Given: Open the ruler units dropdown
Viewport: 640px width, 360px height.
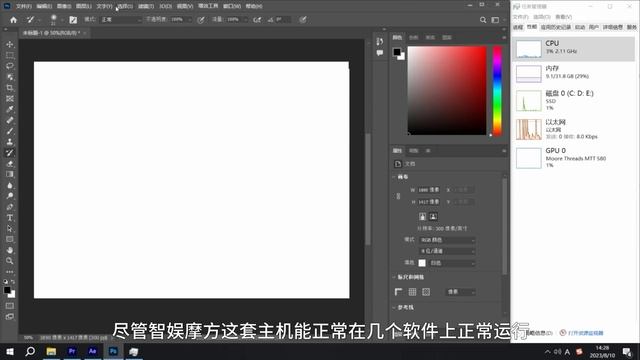Looking at the screenshot, I should click(x=461, y=292).
